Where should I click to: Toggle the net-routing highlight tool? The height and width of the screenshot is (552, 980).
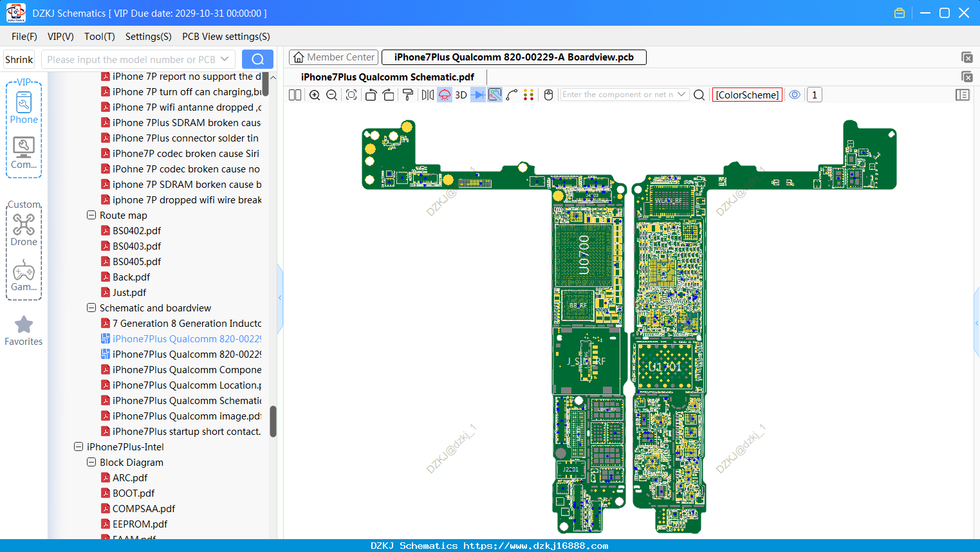click(x=495, y=95)
